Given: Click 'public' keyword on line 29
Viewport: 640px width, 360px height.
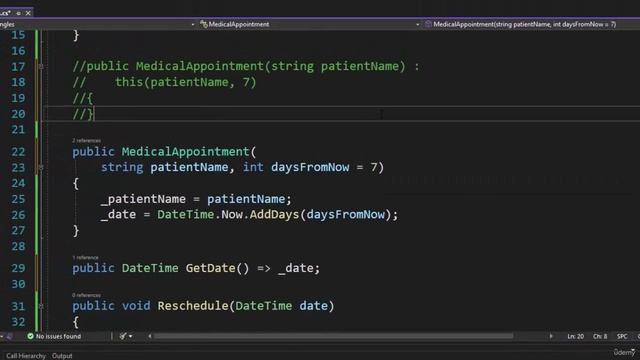Looking at the screenshot, I should [x=93, y=268].
